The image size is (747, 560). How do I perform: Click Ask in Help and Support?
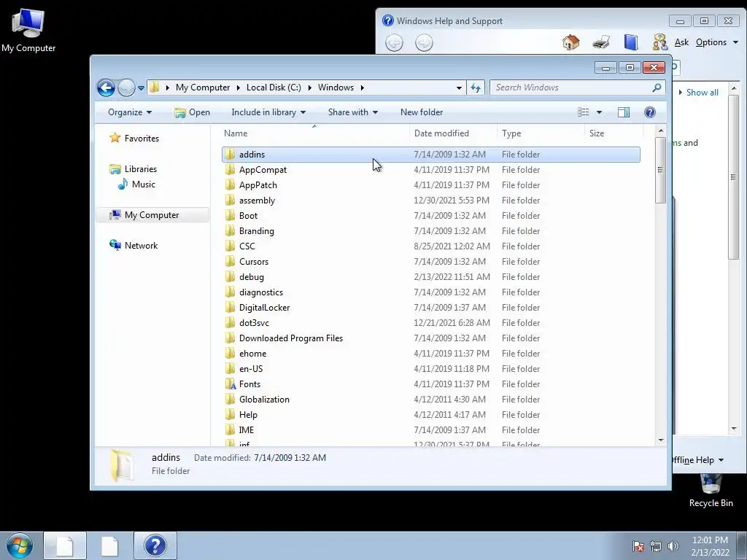[681, 42]
